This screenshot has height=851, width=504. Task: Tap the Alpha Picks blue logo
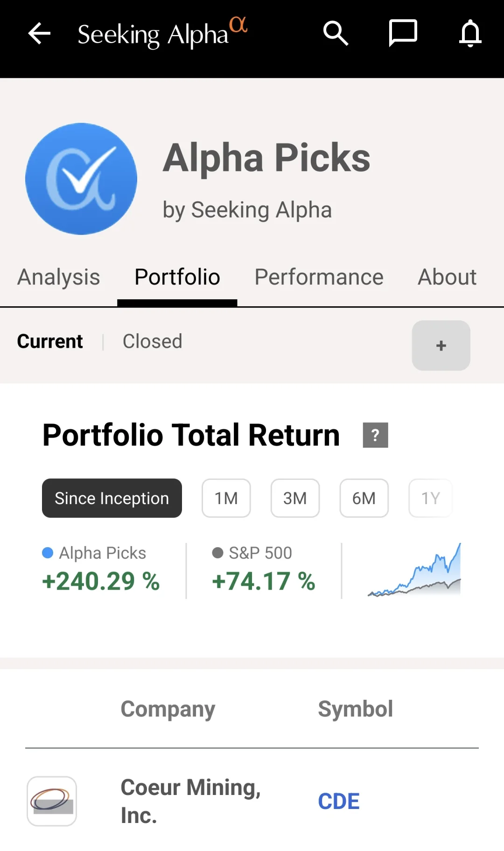tap(81, 179)
